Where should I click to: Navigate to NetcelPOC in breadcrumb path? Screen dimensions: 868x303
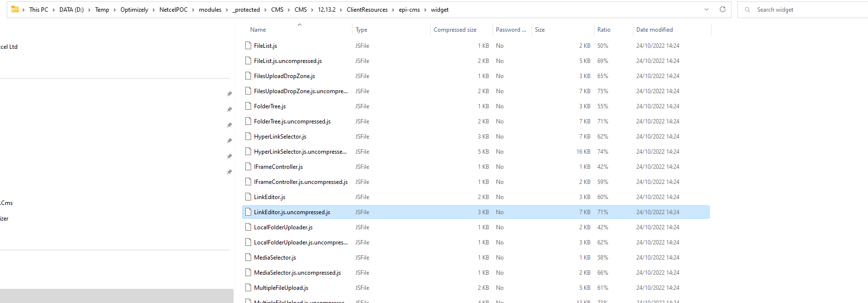click(173, 10)
